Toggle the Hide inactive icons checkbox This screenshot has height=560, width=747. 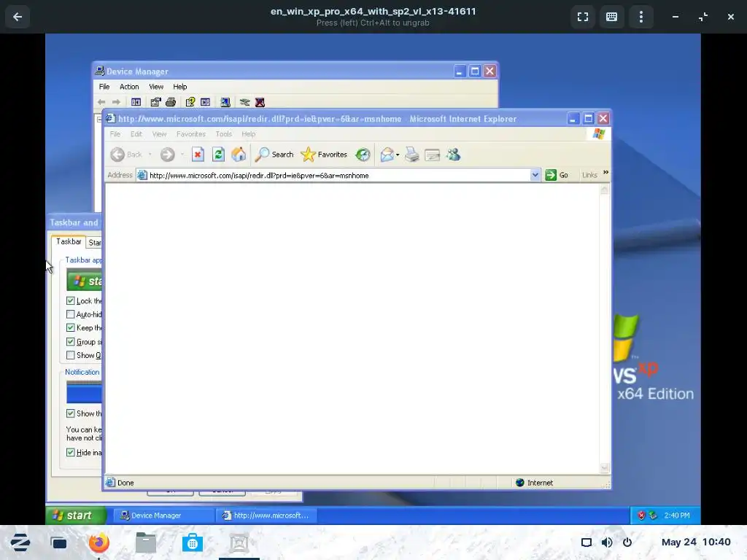(71, 452)
